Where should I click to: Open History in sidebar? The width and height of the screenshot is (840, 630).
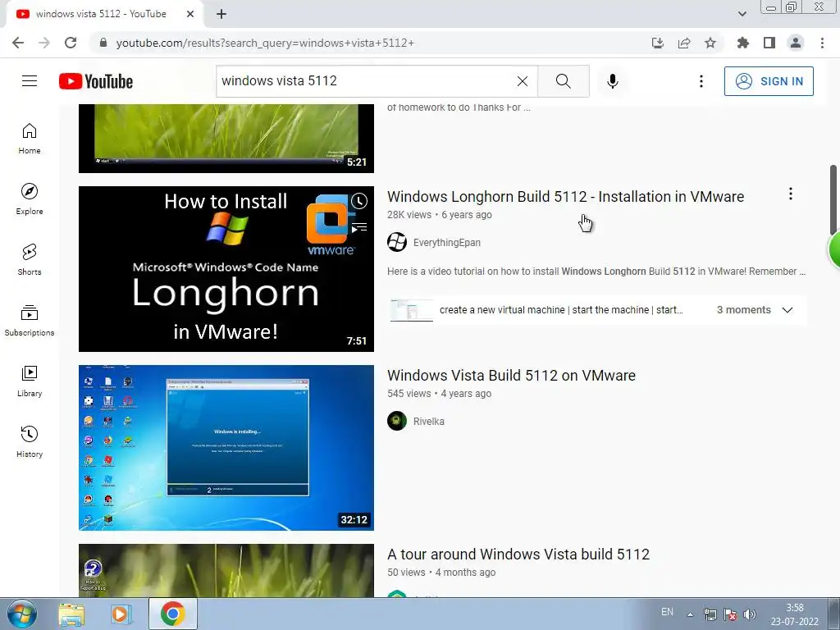pyautogui.click(x=30, y=441)
